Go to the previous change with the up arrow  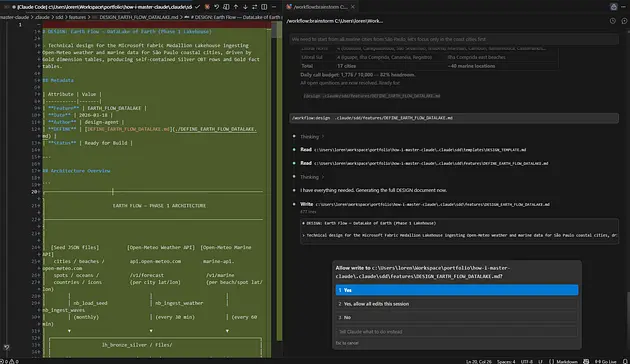tap(236, 7)
